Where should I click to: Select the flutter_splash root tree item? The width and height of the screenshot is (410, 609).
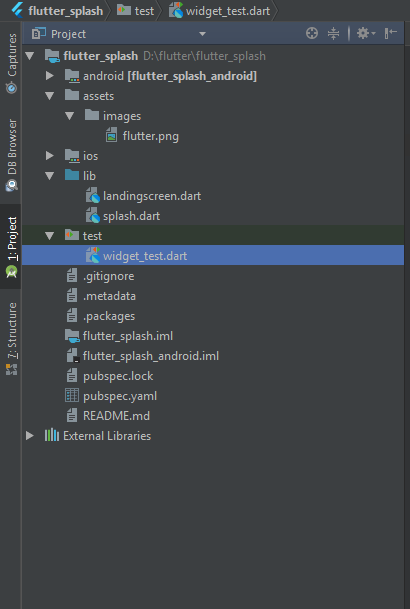[x=101, y=56]
